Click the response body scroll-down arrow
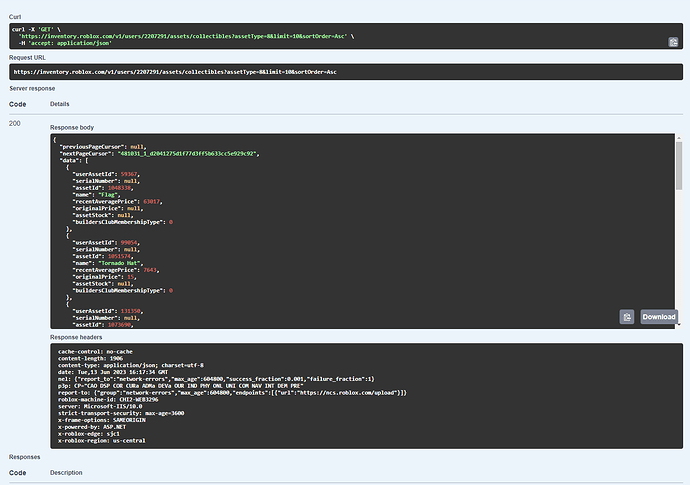This screenshot has width=690, height=485. (678, 323)
